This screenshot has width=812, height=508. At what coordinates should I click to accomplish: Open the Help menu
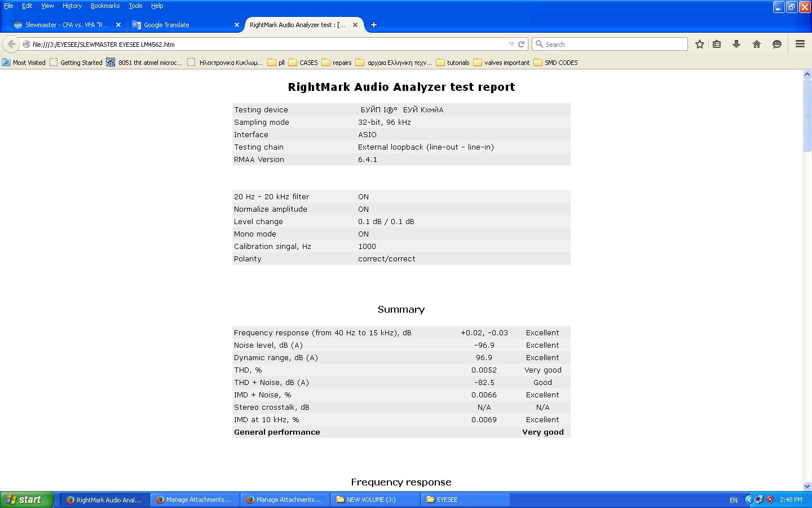point(157,6)
